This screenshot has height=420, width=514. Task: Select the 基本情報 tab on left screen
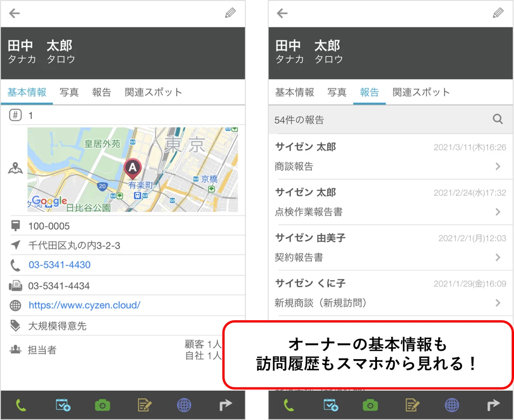(27, 92)
